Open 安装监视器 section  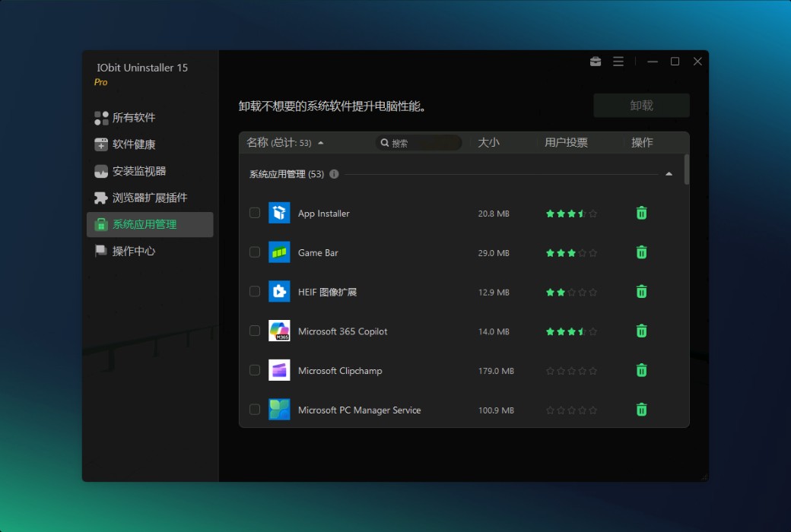[x=150, y=172]
